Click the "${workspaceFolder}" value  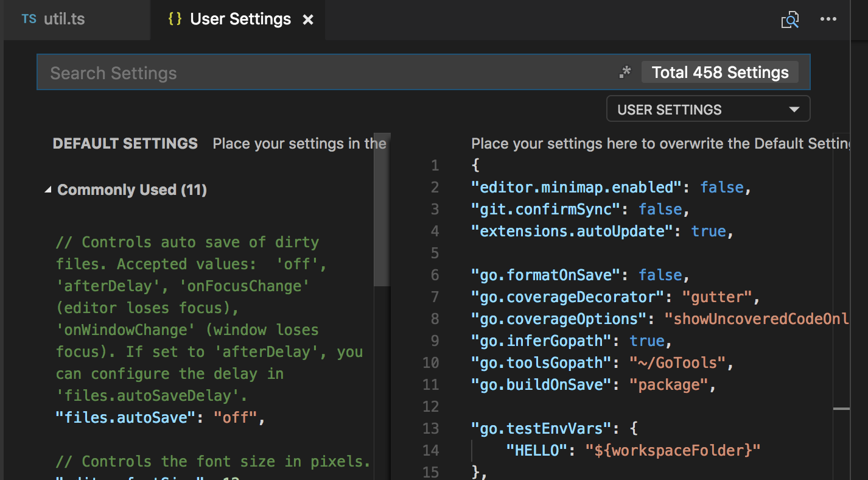[673, 451]
